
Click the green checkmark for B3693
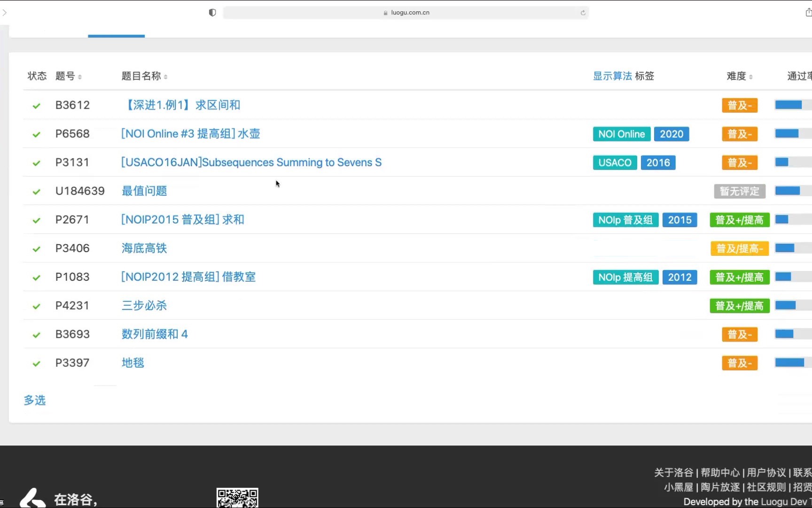coord(36,335)
